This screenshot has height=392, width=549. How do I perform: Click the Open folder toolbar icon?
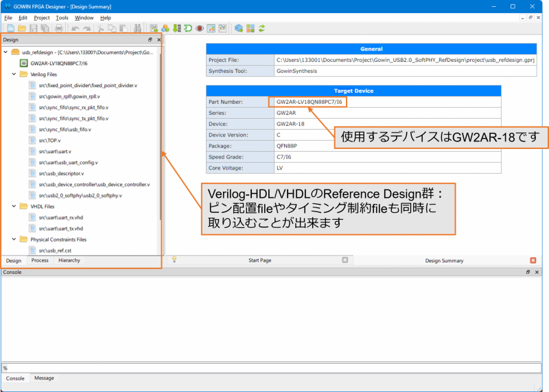point(22,28)
